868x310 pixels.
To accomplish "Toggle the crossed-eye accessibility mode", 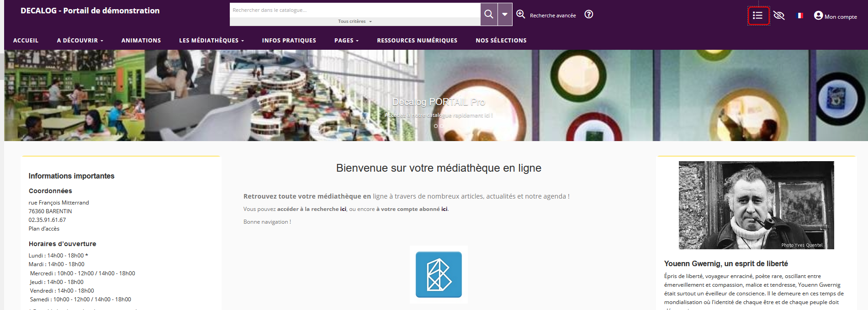I will click(779, 16).
